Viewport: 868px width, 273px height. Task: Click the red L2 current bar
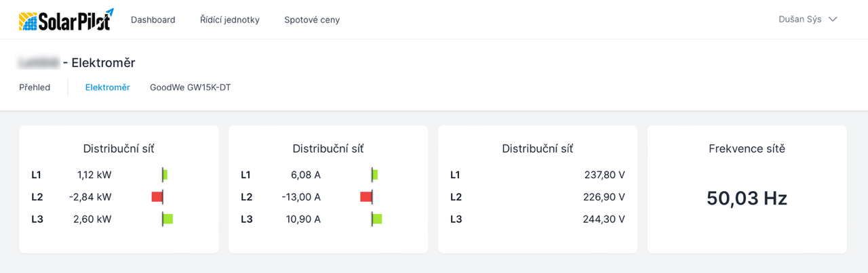[366, 197]
